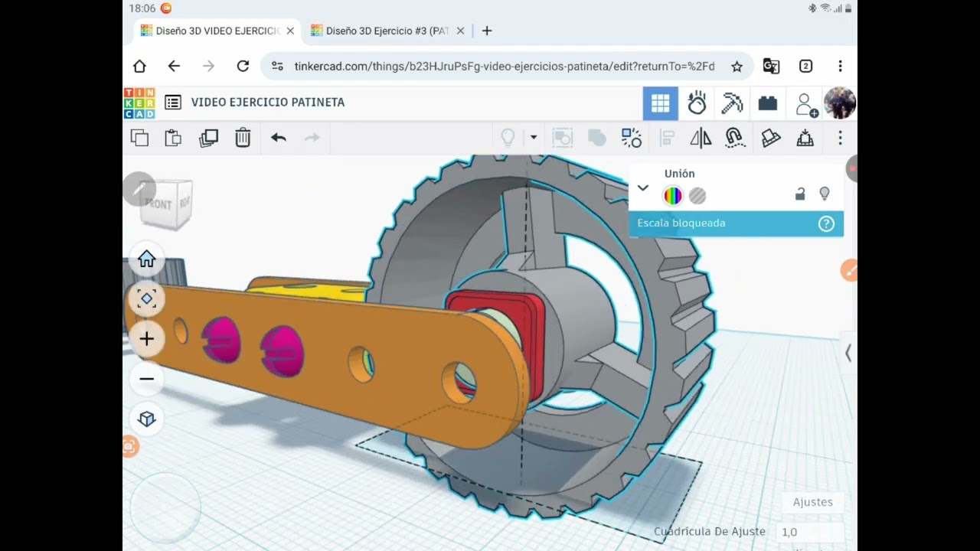Click the screenshot floating button on left edge
The image size is (980, 551).
click(130, 447)
